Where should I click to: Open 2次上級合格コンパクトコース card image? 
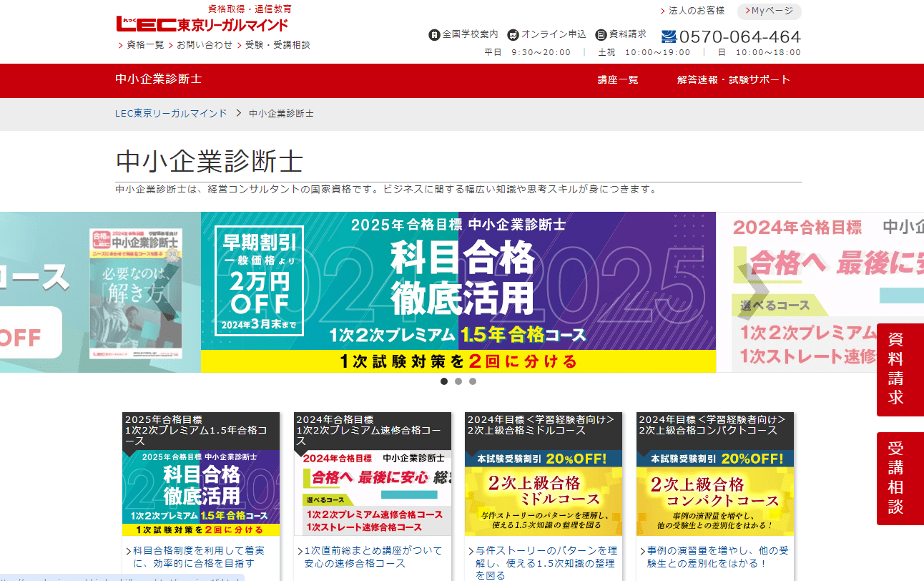715,493
